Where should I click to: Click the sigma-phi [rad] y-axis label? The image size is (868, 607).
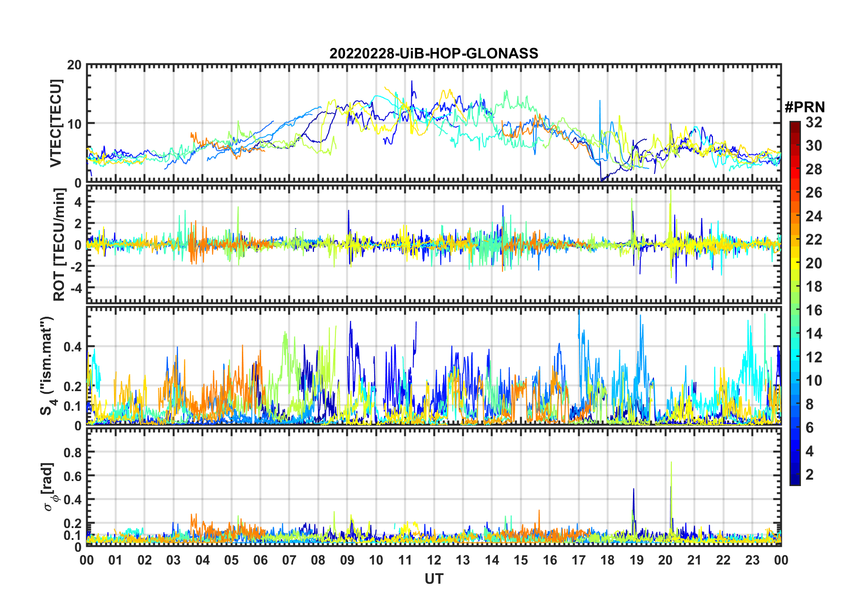(49, 487)
